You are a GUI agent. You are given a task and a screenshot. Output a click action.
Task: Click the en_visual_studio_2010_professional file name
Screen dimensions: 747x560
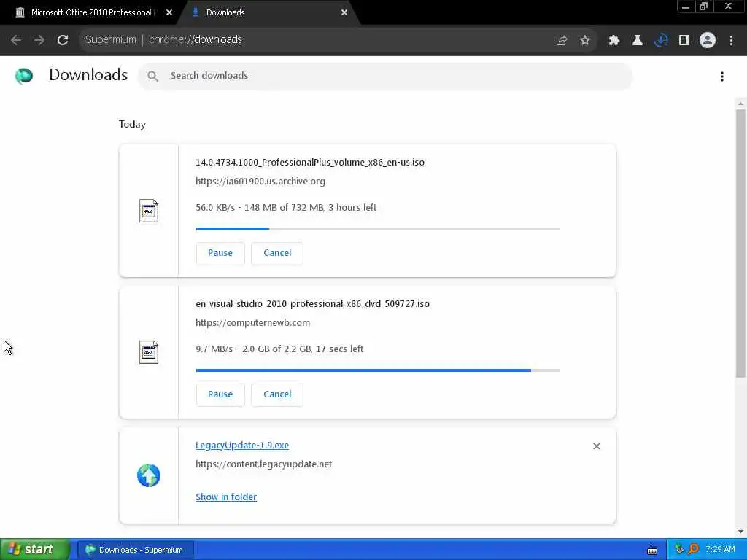(312, 304)
